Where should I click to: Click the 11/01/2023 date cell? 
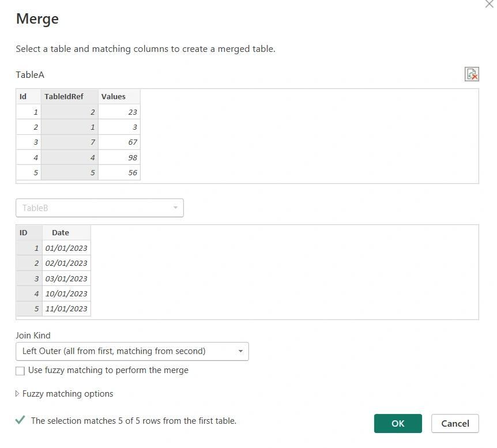pos(66,308)
